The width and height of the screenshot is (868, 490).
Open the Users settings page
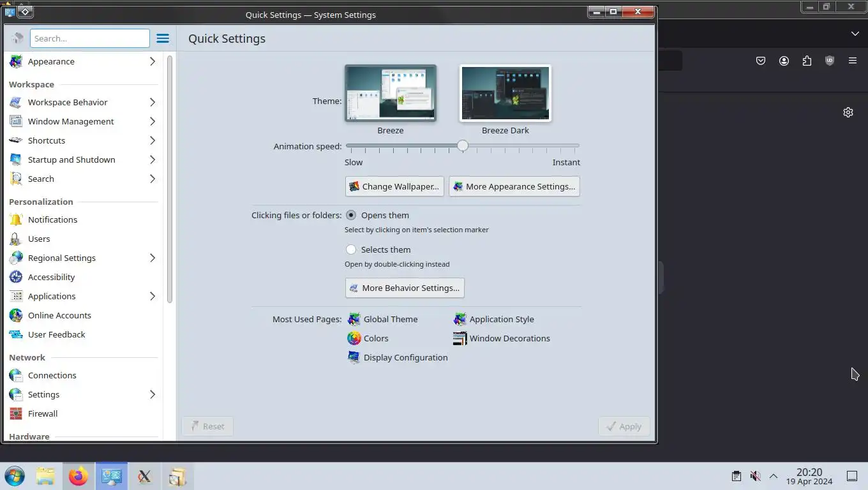coord(83,239)
